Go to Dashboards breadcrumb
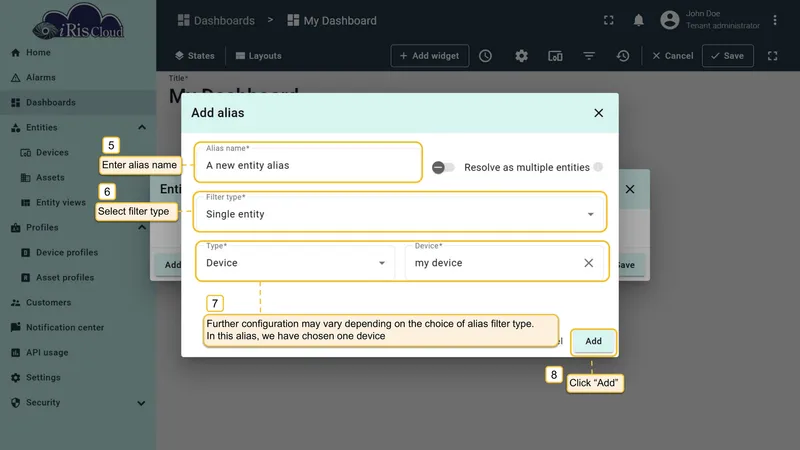The image size is (800, 450). (x=216, y=20)
